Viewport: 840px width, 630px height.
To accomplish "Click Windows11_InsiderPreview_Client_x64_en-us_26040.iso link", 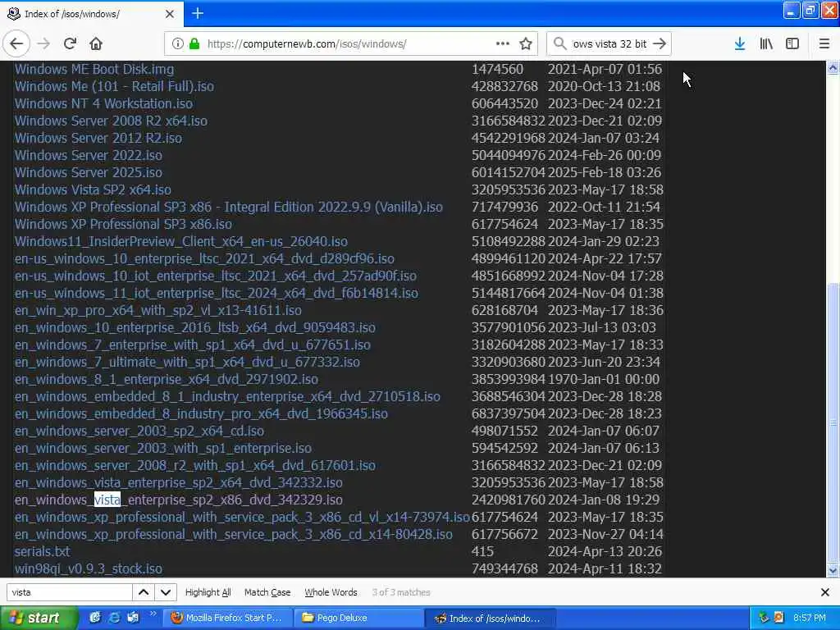I will 181,242.
